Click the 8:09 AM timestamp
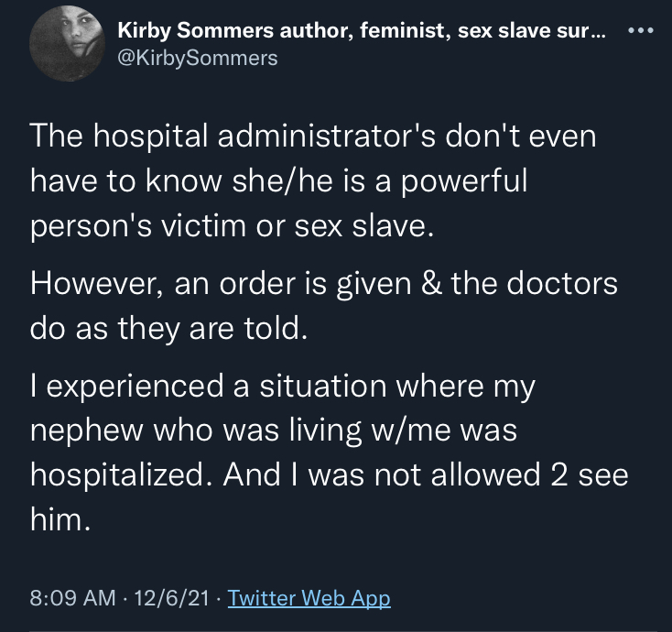The image size is (672, 632). (x=72, y=598)
